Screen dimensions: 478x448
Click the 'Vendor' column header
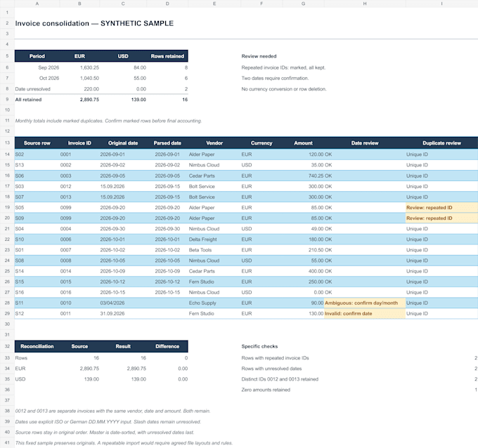[214, 143]
